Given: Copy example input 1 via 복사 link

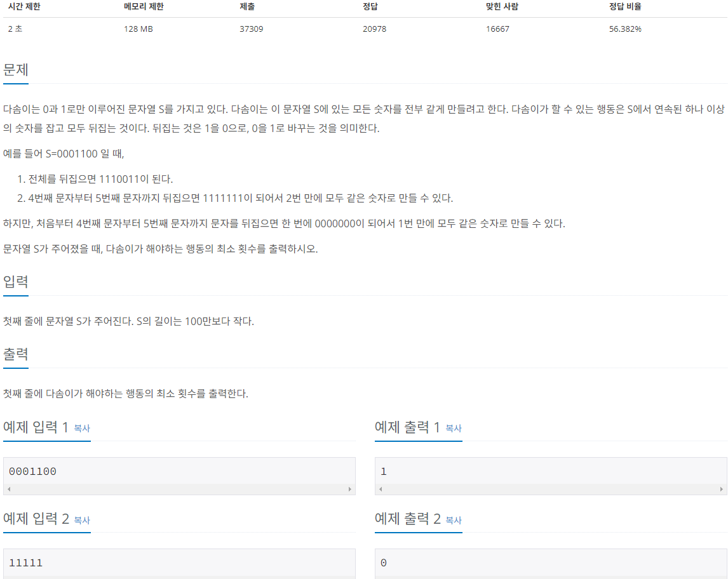Looking at the screenshot, I should point(82,428).
